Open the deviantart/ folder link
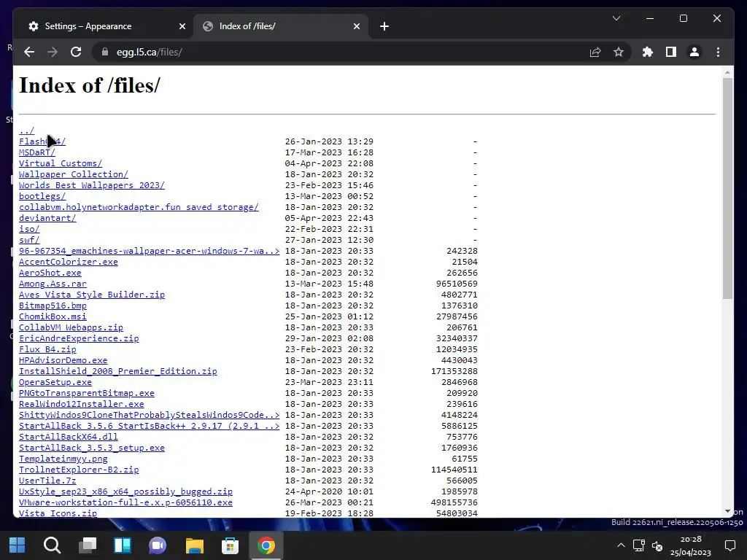The height and width of the screenshot is (560, 747). point(47,218)
